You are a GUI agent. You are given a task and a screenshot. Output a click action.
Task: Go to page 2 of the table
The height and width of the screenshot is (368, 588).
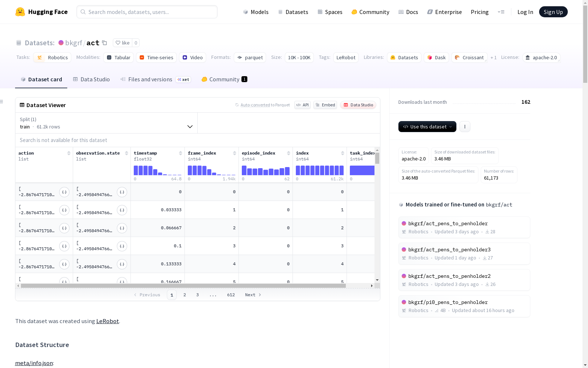click(x=184, y=295)
